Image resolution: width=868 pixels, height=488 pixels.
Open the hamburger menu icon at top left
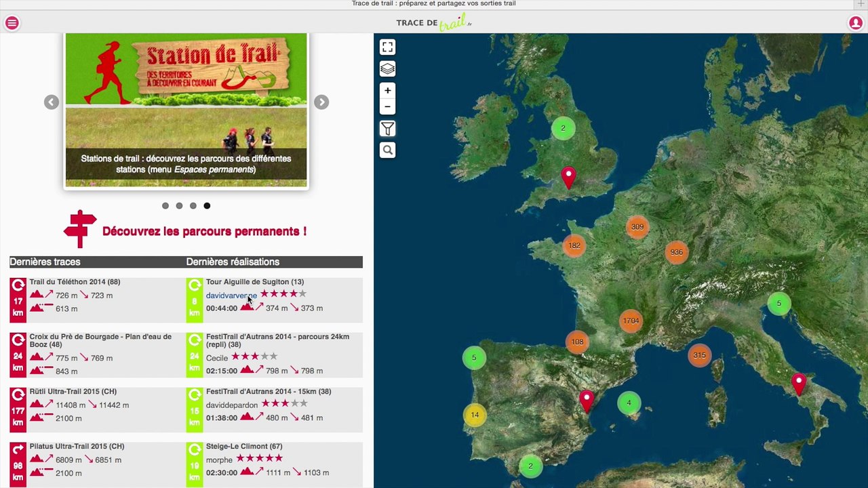[x=12, y=23]
